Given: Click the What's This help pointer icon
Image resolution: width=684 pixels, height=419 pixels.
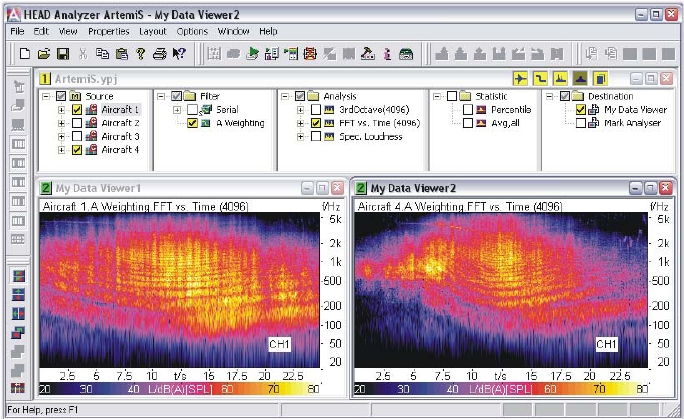Looking at the screenshot, I should pos(179,54).
